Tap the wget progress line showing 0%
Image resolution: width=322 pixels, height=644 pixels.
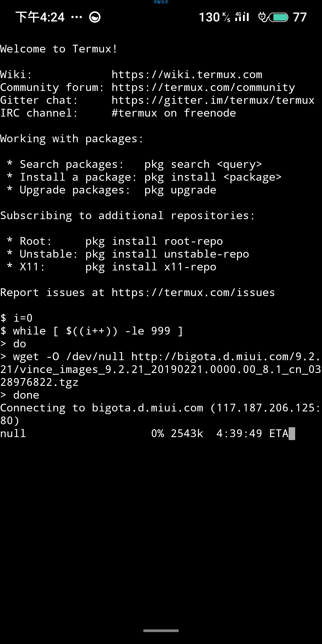pos(148,434)
